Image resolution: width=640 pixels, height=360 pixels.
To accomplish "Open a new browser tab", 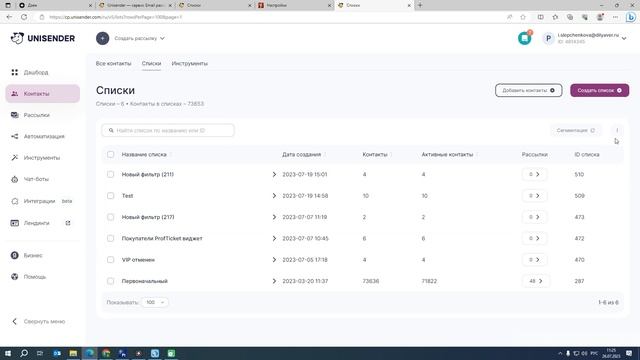I will 420,5.
